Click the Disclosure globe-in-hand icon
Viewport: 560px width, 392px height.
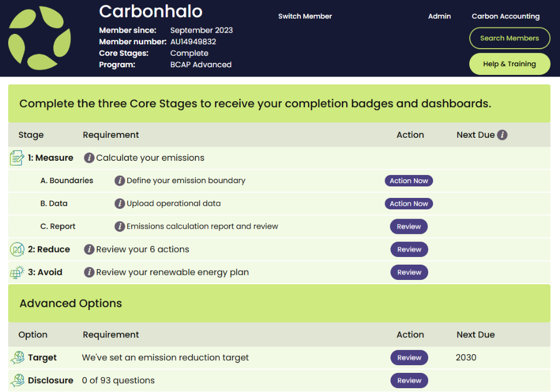click(17, 381)
